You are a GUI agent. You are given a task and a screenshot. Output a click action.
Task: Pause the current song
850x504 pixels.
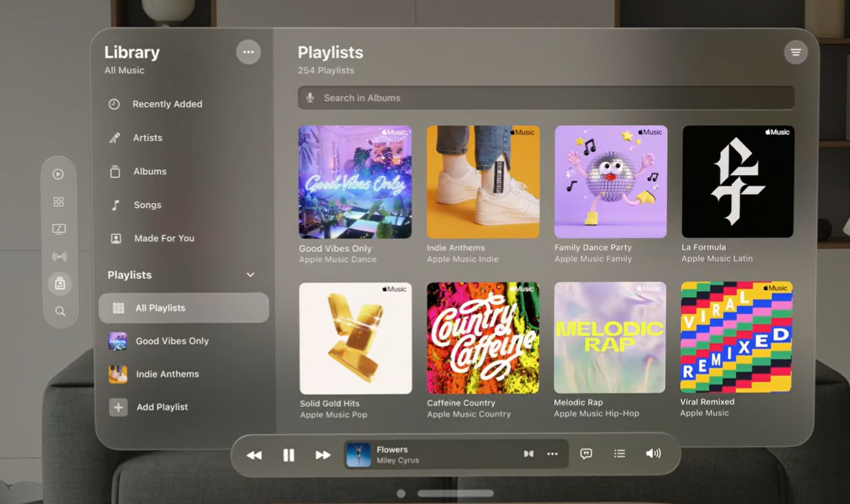tap(289, 455)
